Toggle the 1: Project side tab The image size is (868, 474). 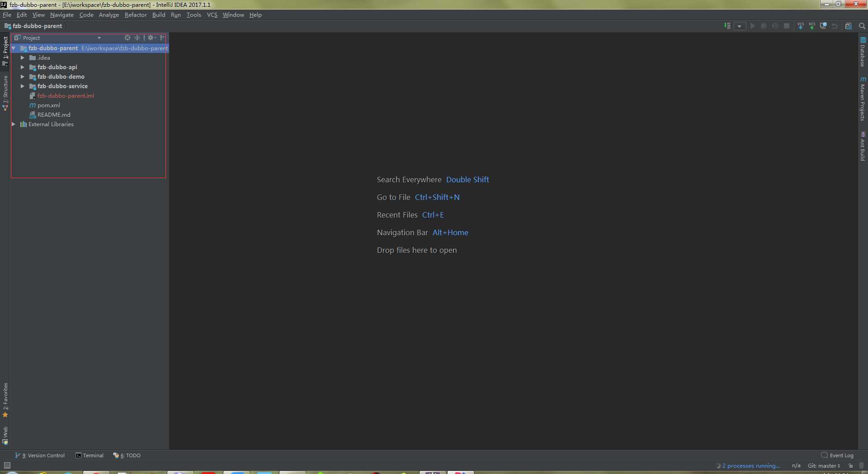(5, 51)
